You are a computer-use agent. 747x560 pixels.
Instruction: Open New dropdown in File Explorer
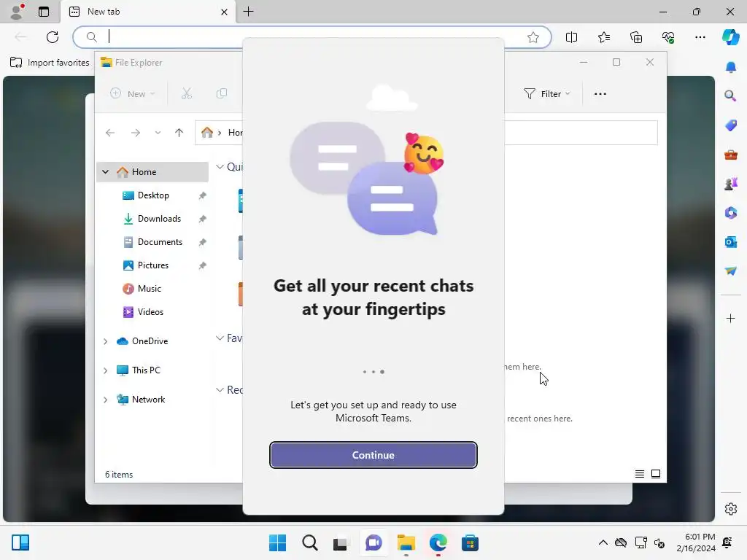[x=133, y=94]
